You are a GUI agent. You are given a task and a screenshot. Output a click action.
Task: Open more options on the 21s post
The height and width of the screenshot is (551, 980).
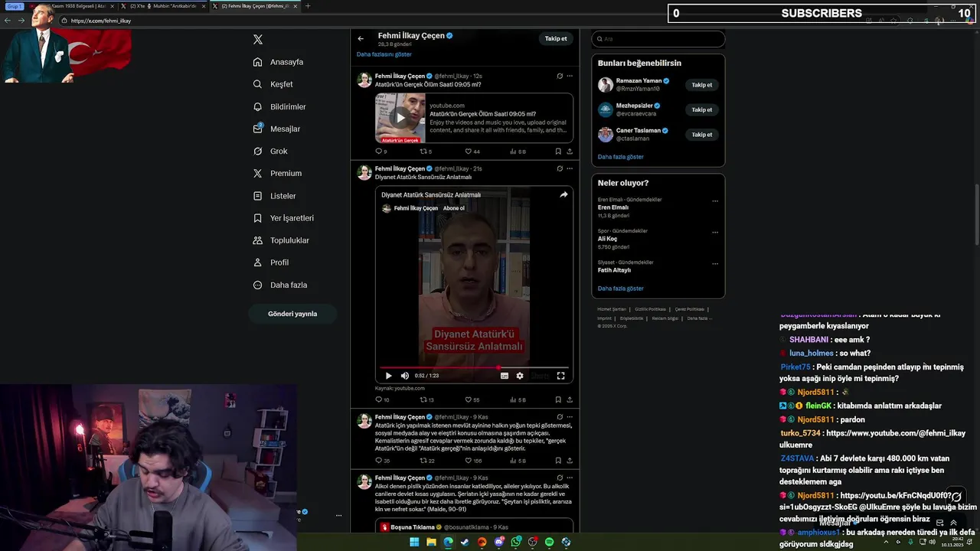570,168
